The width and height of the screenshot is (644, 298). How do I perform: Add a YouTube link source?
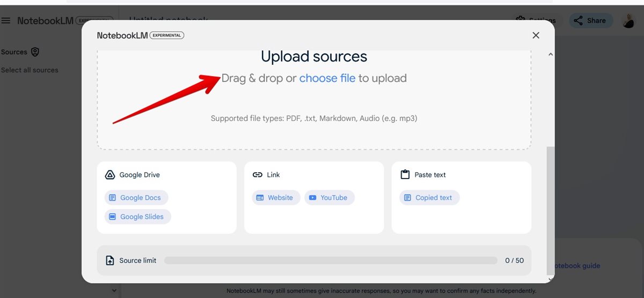click(330, 198)
